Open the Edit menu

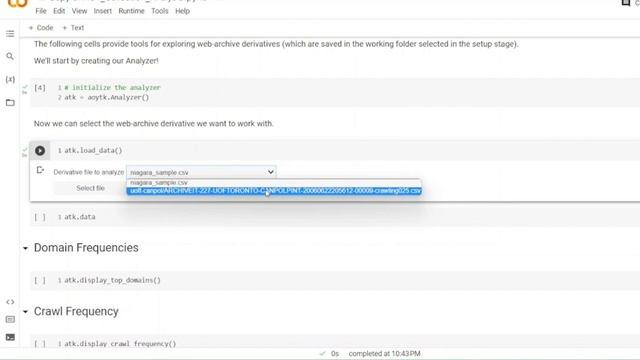59,11
